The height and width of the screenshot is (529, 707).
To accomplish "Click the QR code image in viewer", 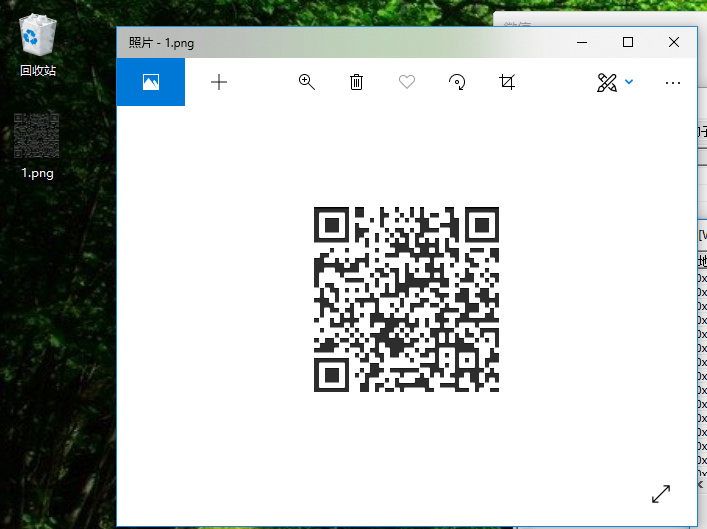I will point(406,299).
